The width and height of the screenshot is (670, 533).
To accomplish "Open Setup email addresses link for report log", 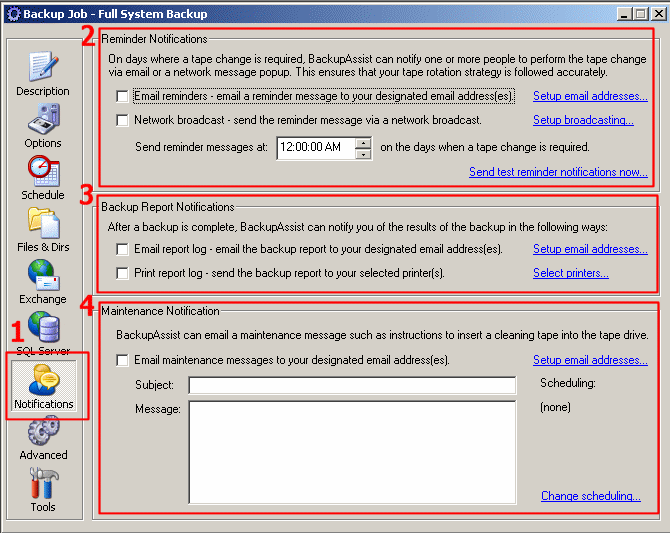I will (590, 249).
